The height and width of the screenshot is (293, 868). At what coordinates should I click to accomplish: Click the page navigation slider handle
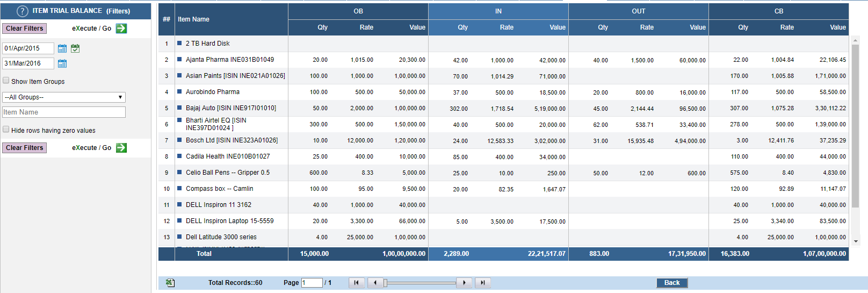tap(385, 283)
